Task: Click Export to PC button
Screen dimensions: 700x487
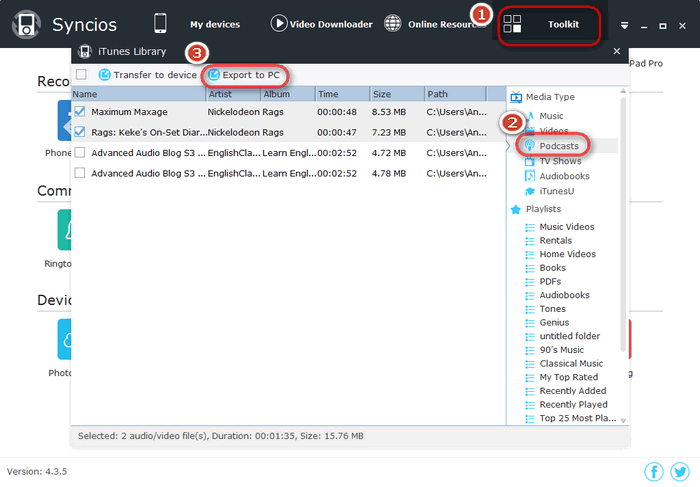Action: [x=244, y=75]
